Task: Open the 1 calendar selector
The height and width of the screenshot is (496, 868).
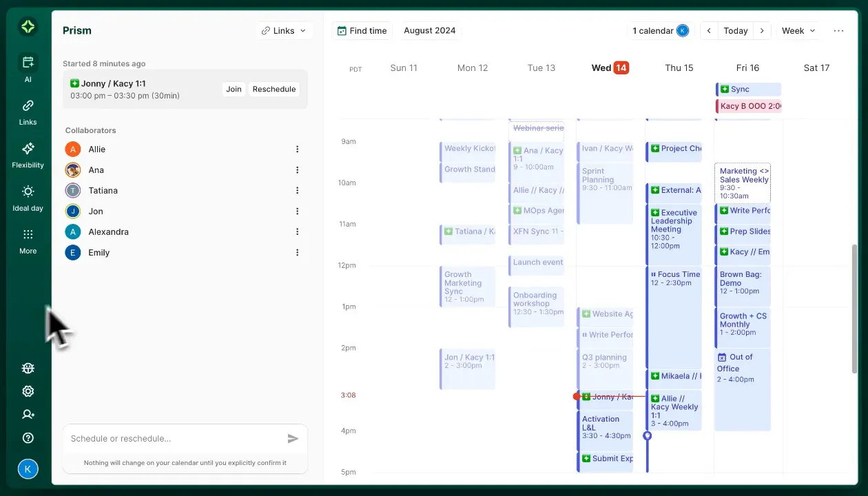Action: pos(660,31)
